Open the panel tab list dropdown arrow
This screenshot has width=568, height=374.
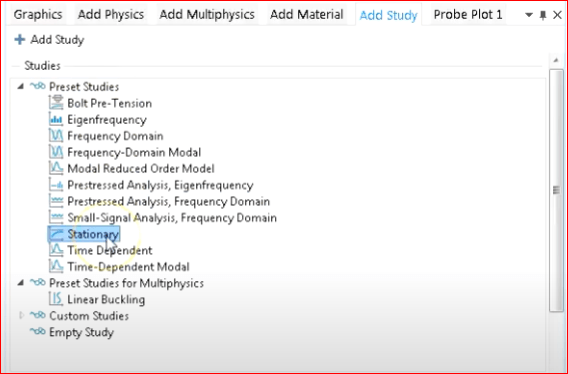[529, 15]
